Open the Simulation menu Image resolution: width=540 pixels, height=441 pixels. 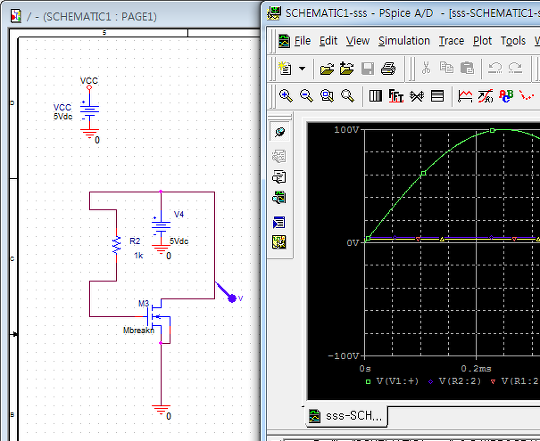[404, 41]
